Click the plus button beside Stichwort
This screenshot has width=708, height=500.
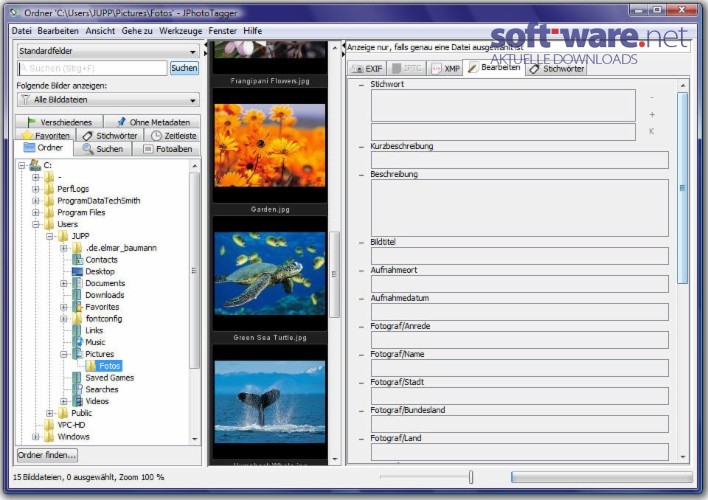click(x=652, y=115)
